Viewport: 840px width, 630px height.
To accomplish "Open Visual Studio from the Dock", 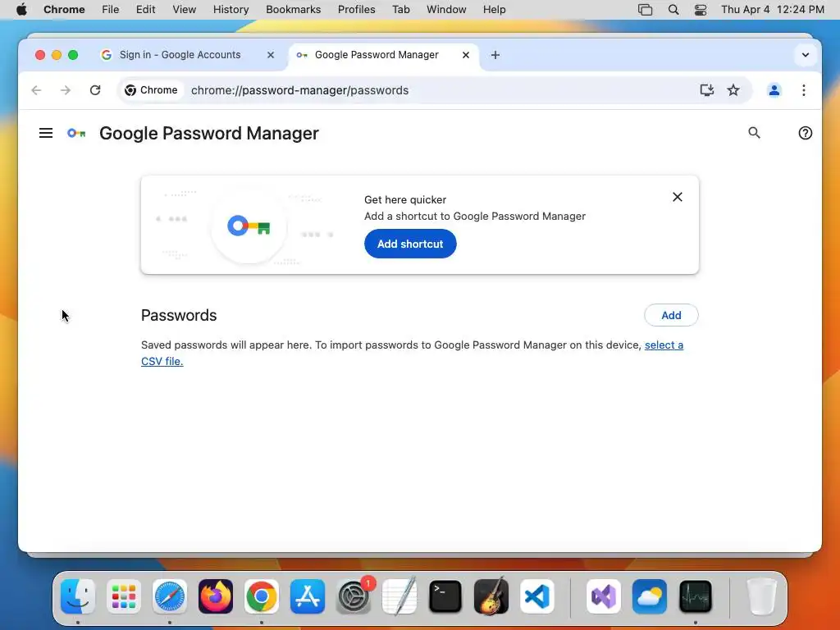I will click(x=604, y=596).
